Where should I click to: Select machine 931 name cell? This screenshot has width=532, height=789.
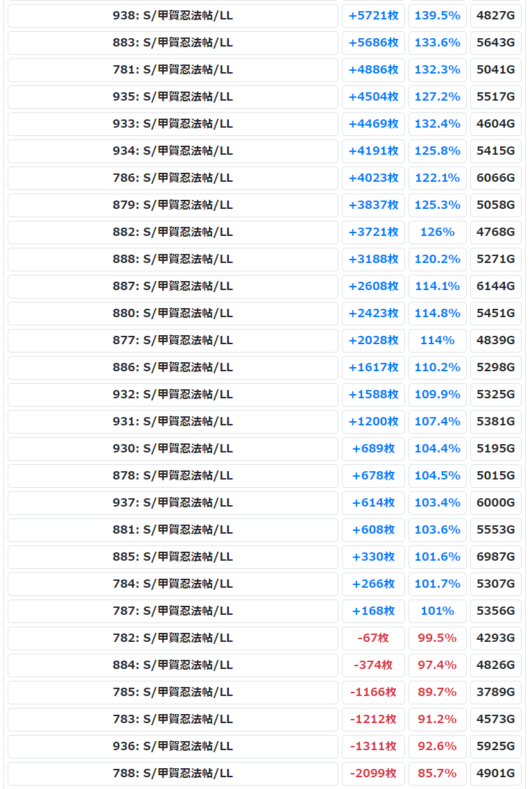173,422
